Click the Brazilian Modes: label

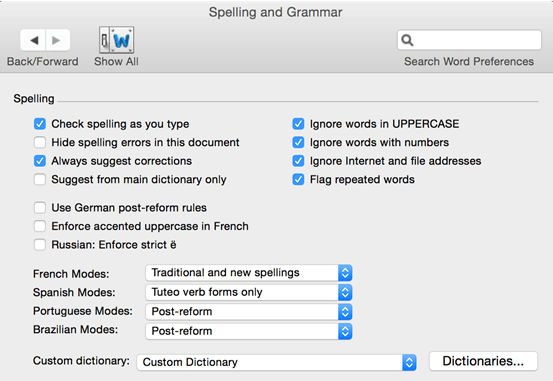pos(75,329)
